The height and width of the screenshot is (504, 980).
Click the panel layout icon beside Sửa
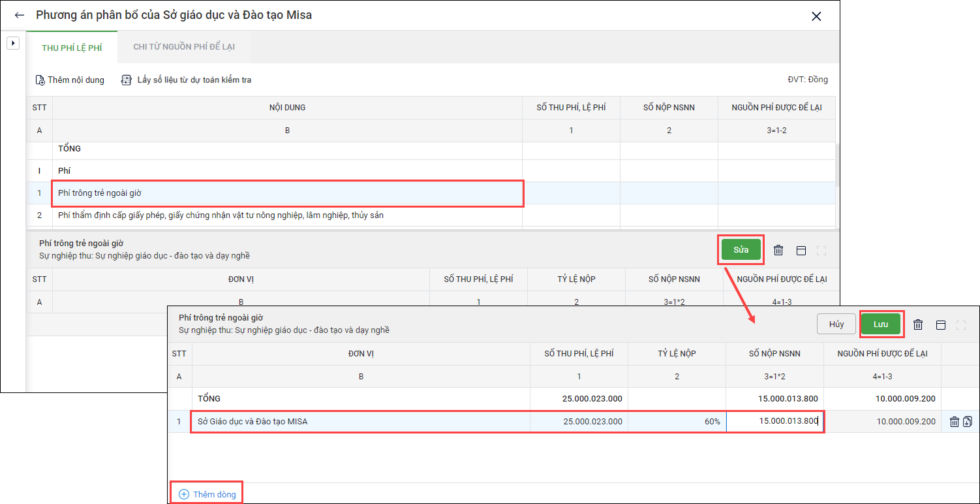tap(801, 250)
